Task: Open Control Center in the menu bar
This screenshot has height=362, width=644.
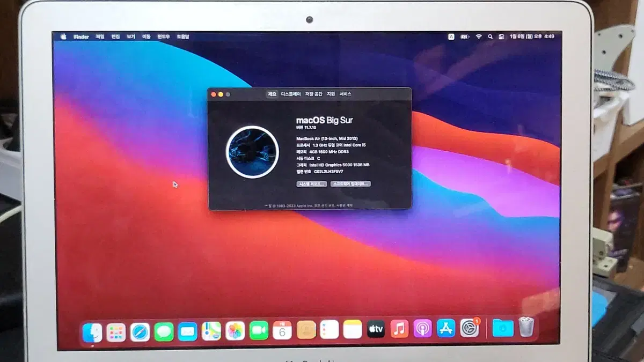Action: coord(502,36)
